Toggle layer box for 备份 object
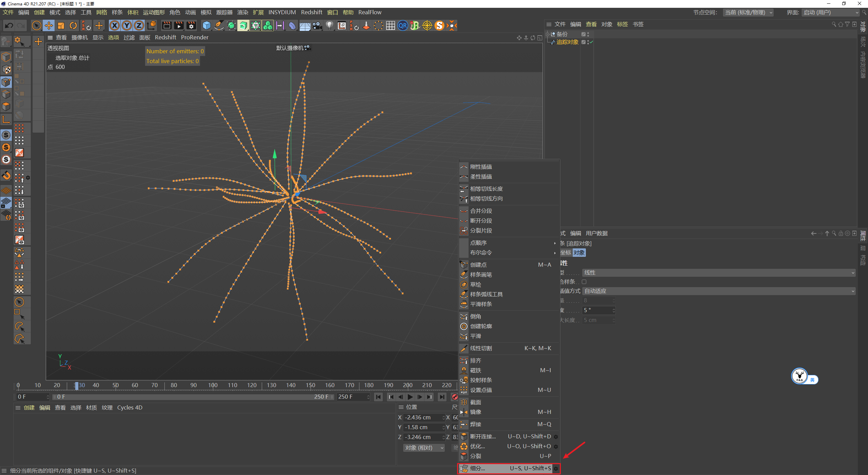 (x=584, y=34)
